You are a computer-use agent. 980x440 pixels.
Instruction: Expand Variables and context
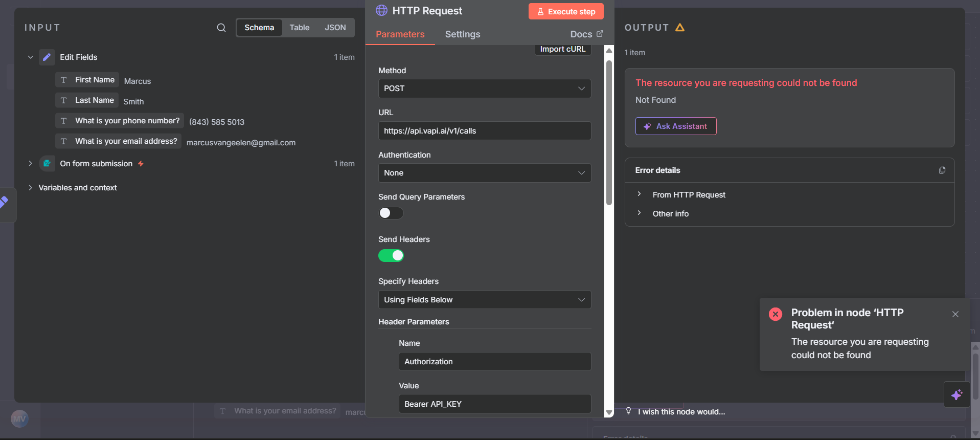31,188
